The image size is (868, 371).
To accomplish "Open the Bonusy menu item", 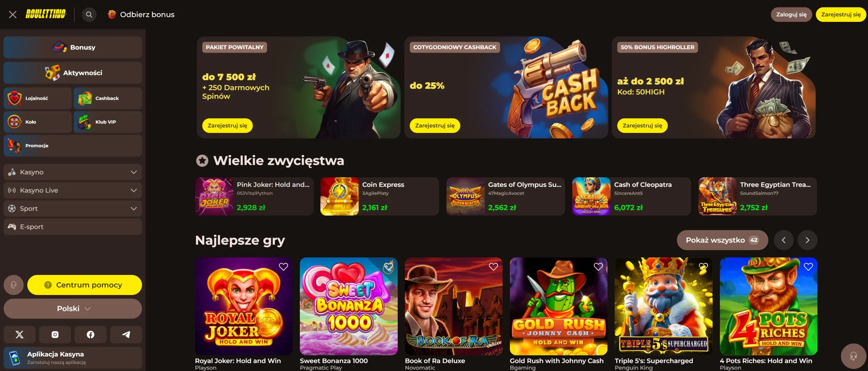I will click(x=73, y=47).
